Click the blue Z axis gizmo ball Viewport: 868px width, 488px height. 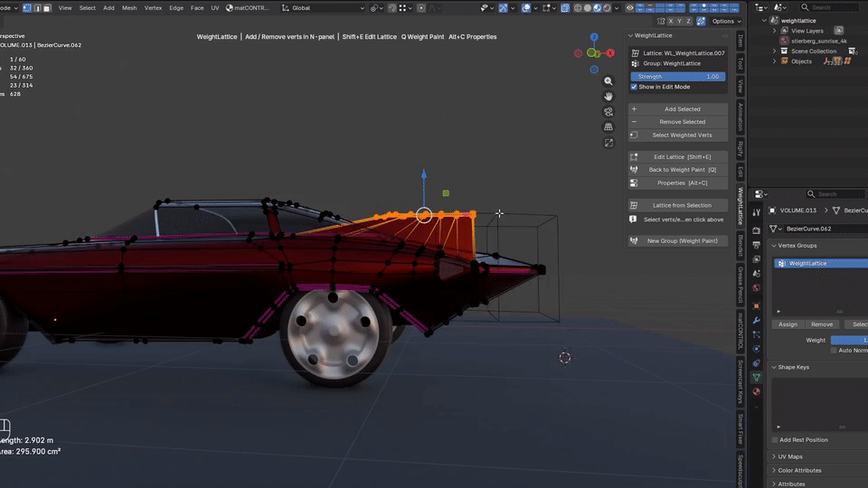tap(594, 37)
